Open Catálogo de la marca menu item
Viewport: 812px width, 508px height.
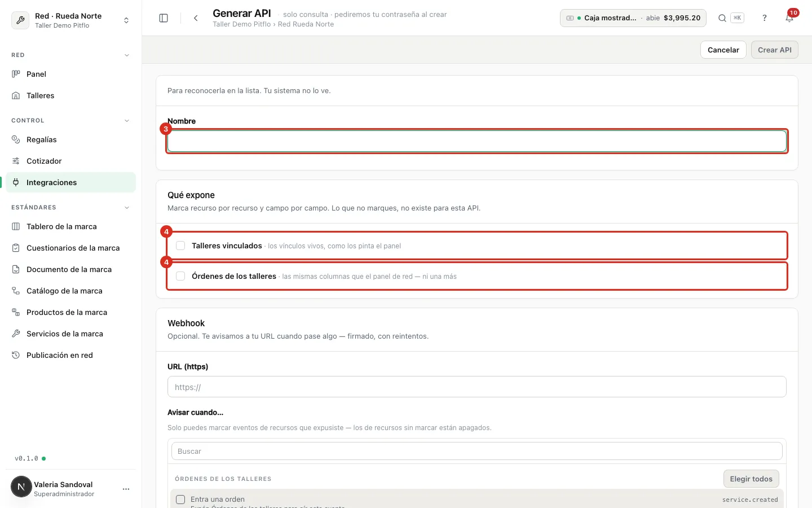(x=70, y=291)
